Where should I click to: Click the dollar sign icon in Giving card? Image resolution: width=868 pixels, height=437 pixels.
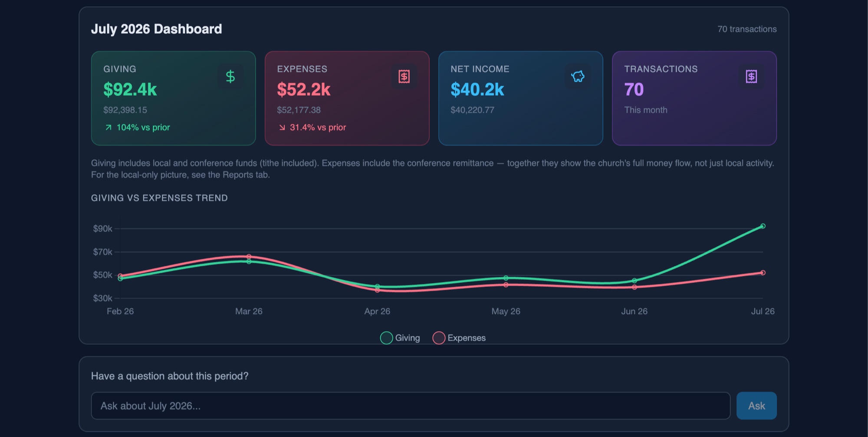click(230, 76)
